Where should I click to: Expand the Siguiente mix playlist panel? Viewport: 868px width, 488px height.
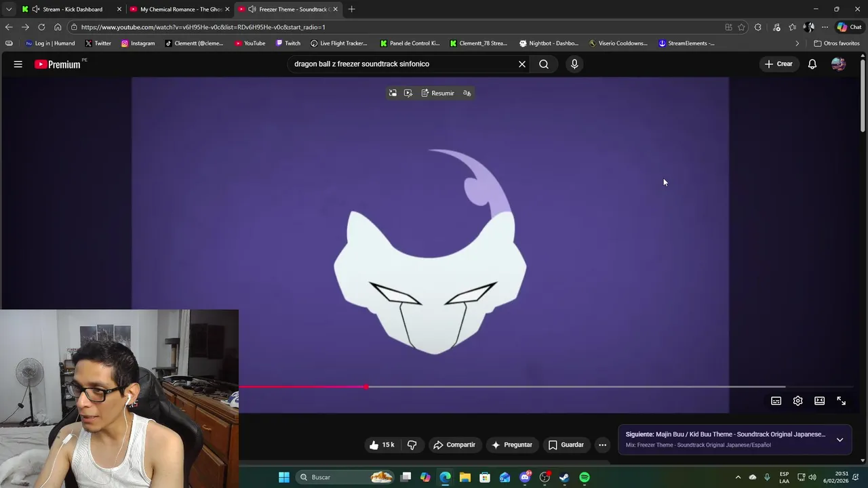point(840,439)
